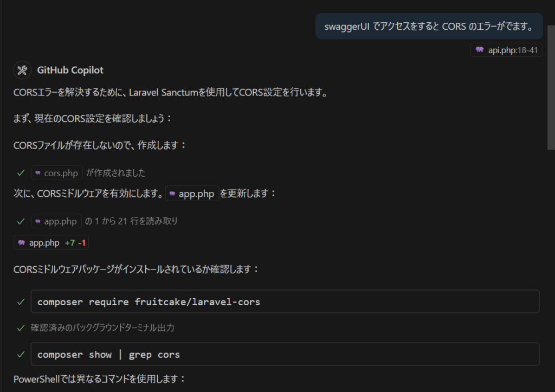Open app.php link in the middleware sentence

[192, 194]
